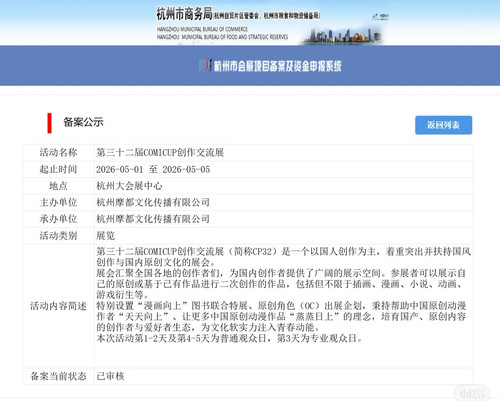
Task: Click the line starting 本次活动第1-2天
Action: tap(229, 338)
